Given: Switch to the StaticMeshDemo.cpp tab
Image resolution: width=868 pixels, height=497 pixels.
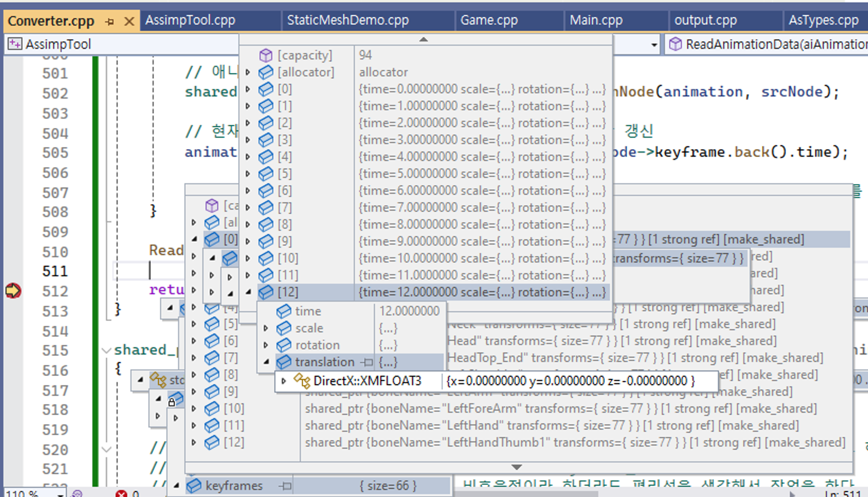Looking at the screenshot, I should 348,20.
